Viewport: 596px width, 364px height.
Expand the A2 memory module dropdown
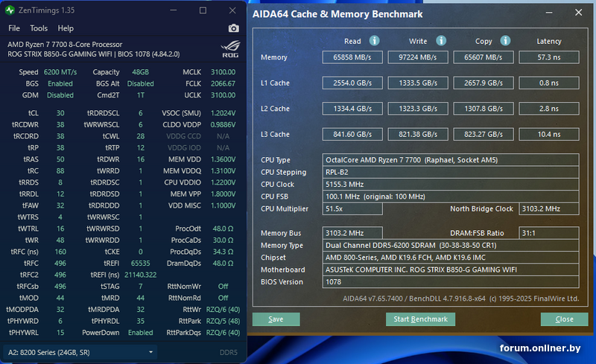(151, 351)
